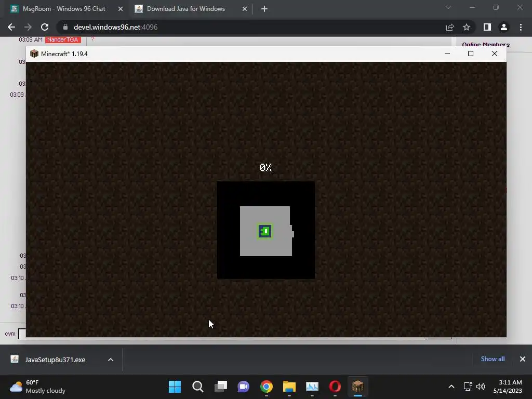Close the Download Java for Windows tab
This screenshot has height=399, width=532.
pyautogui.click(x=245, y=9)
